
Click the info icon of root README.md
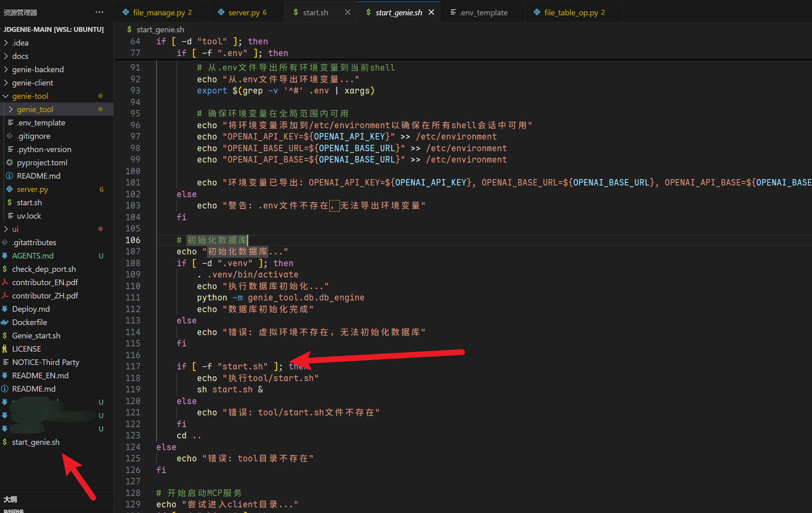point(5,389)
